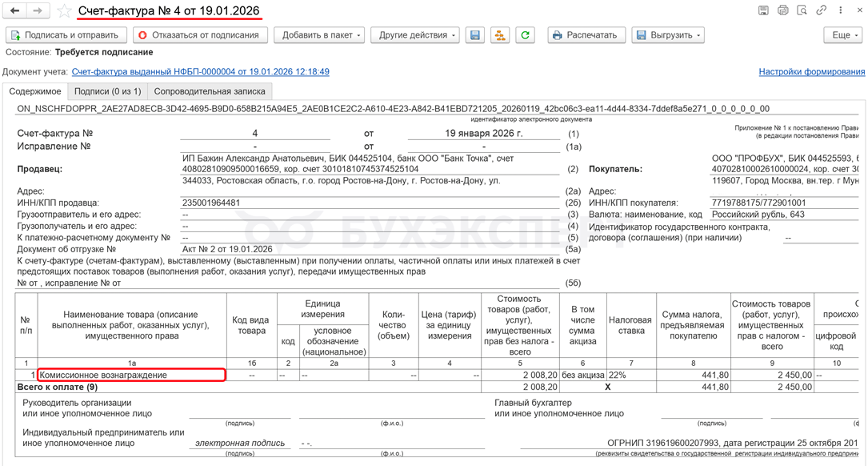The height and width of the screenshot is (466, 868).
Task: Open the three-dots more options menu
Action: tap(840, 10)
